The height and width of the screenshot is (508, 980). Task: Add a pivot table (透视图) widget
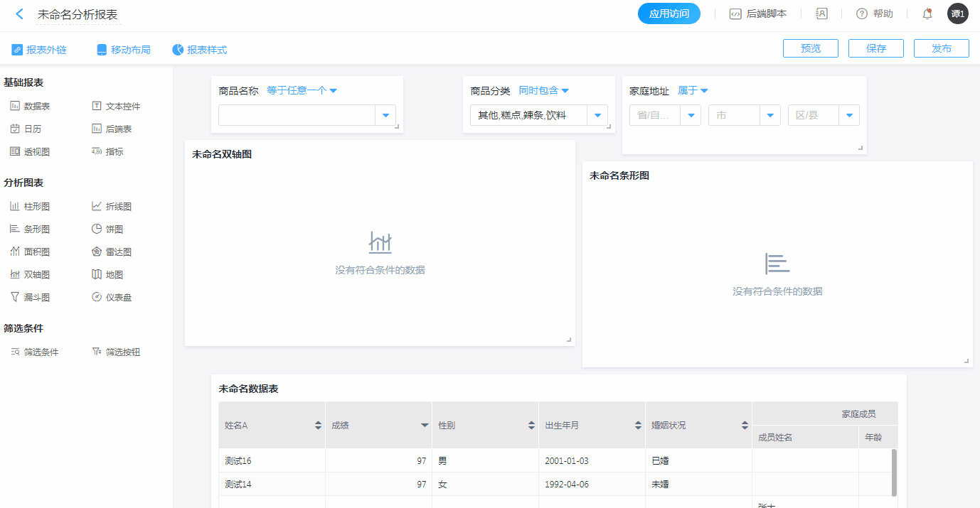click(30, 152)
